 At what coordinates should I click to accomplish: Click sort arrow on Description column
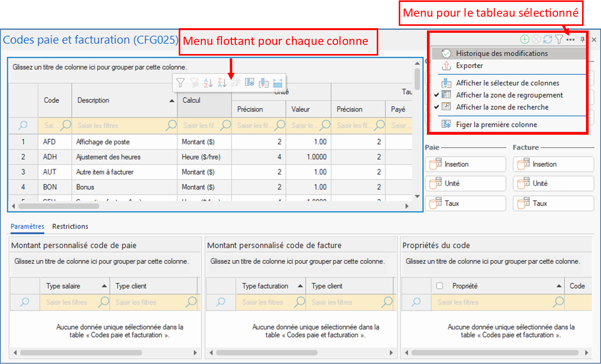pyautogui.click(x=172, y=101)
